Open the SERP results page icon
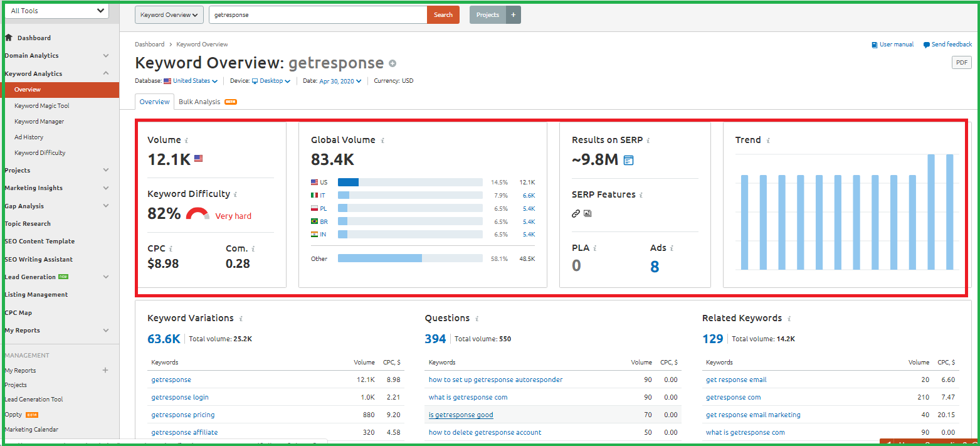This screenshot has width=980, height=446. (x=628, y=160)
